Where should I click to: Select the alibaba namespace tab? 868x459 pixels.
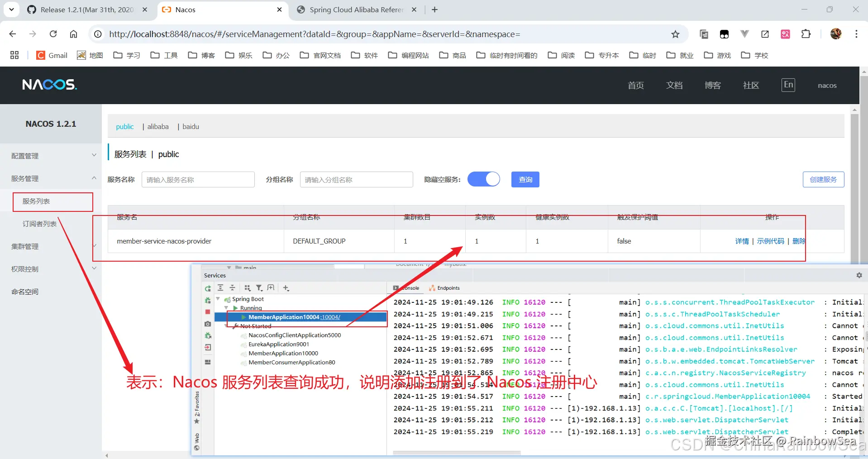[x=158, y=127]
